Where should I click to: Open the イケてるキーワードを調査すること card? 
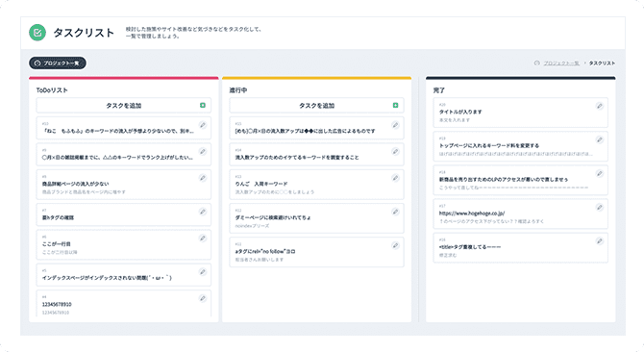(316, 155)
